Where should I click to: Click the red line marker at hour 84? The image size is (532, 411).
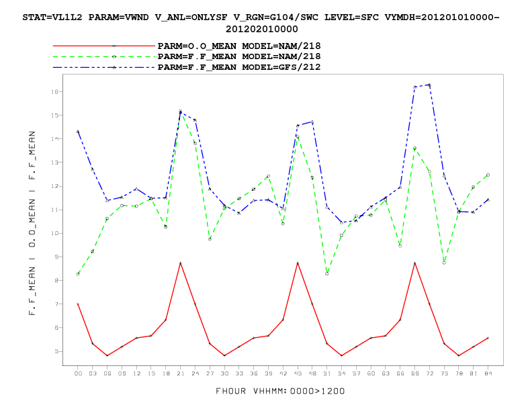pos(488,338)
